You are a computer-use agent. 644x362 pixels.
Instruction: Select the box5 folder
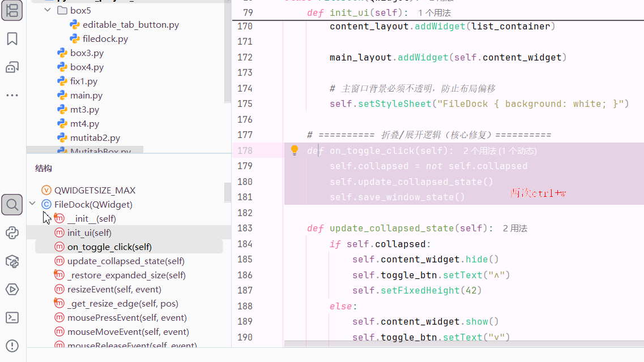[x=80, y=10]
